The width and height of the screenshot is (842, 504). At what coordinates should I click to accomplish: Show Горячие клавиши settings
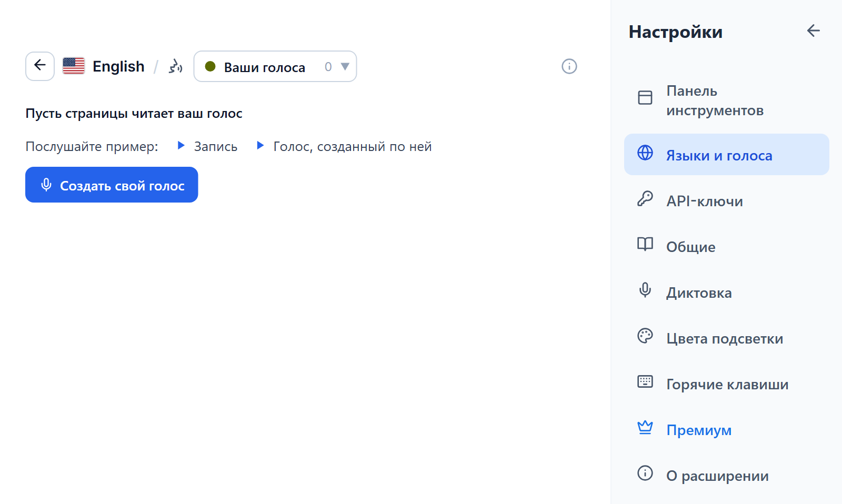pyautogui.click(x=727, y=384)
